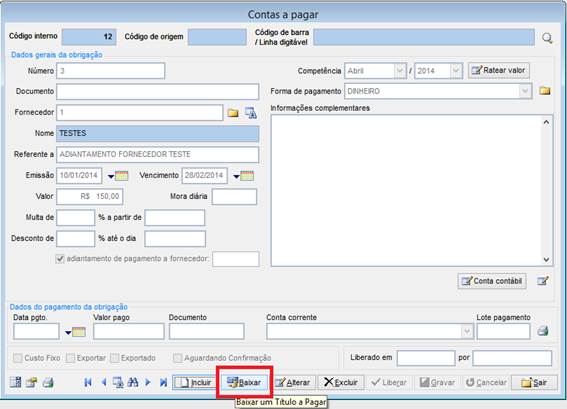
Task: Click the Lote pagamento field
Action: 503,331
